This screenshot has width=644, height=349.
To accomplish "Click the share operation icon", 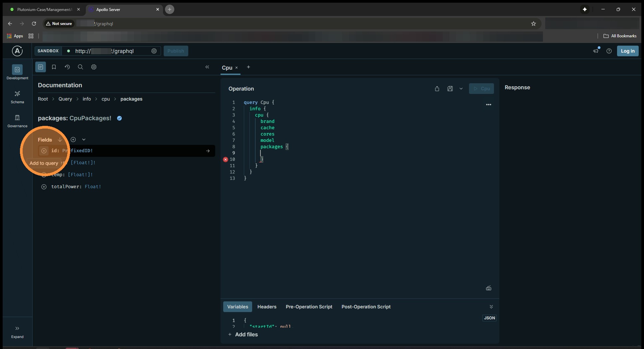I will pos(437,89).
